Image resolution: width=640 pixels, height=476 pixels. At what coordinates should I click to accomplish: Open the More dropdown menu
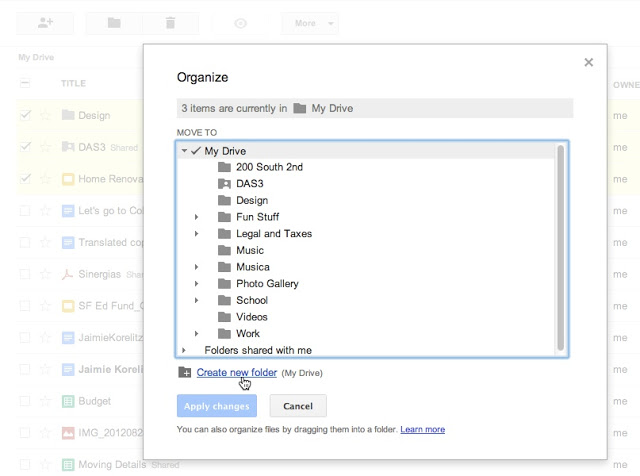pos(310,22)
